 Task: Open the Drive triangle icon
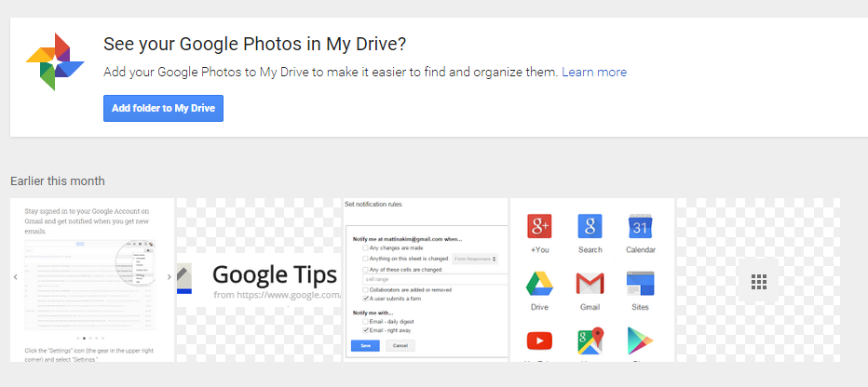pyautogui.click(x=539, y=284)
